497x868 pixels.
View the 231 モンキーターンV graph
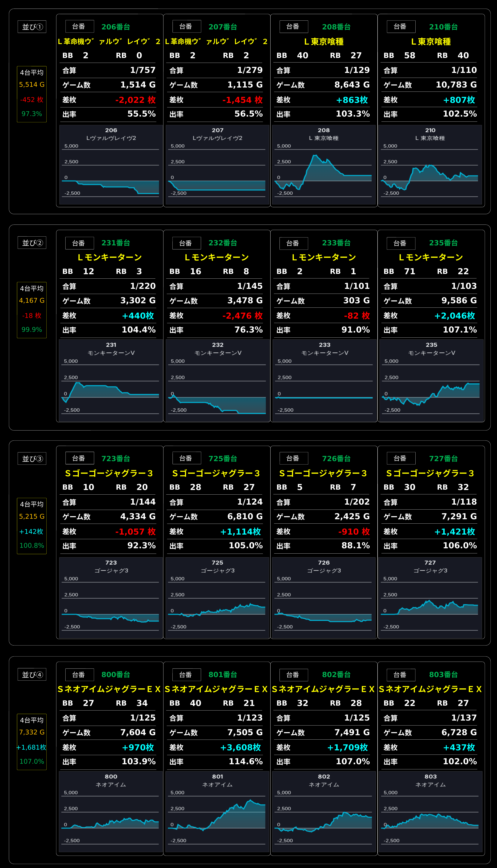pos(111,380)
